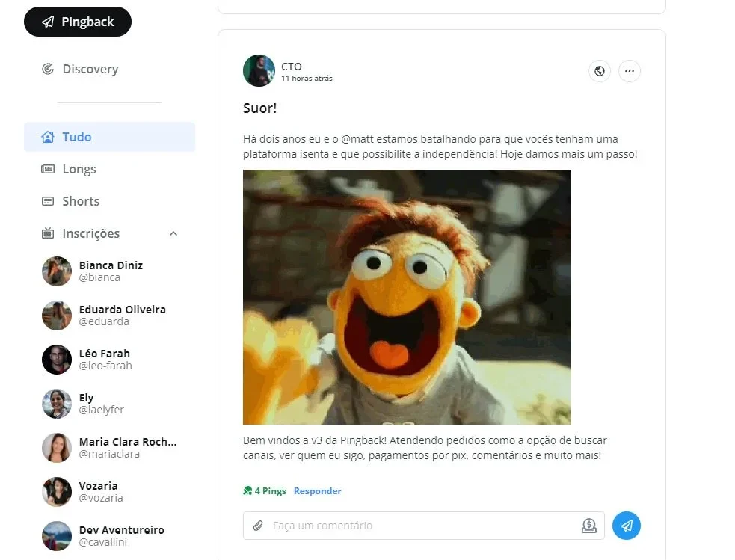
Task: Click the post title Suor!
Action: click(x=259, y=108)
